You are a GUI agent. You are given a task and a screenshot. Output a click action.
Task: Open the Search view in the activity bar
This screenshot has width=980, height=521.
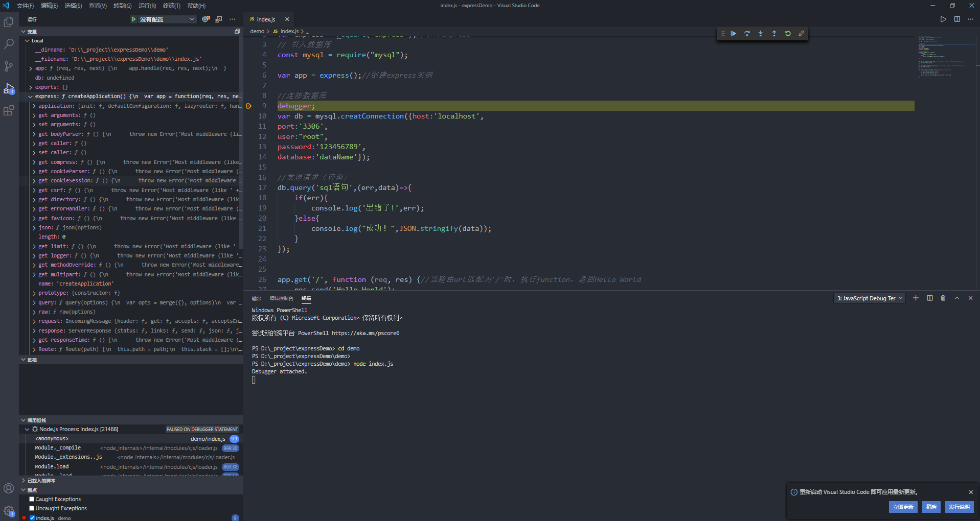9,44
